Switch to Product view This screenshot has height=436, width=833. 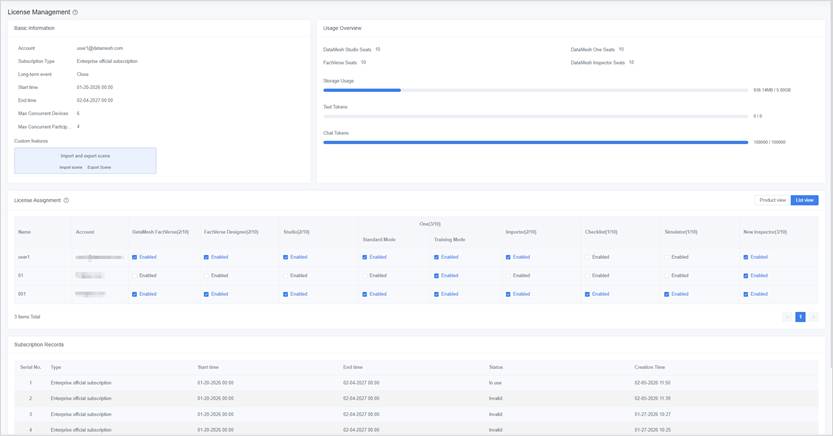pyautogui.click(x=772, y=200)
